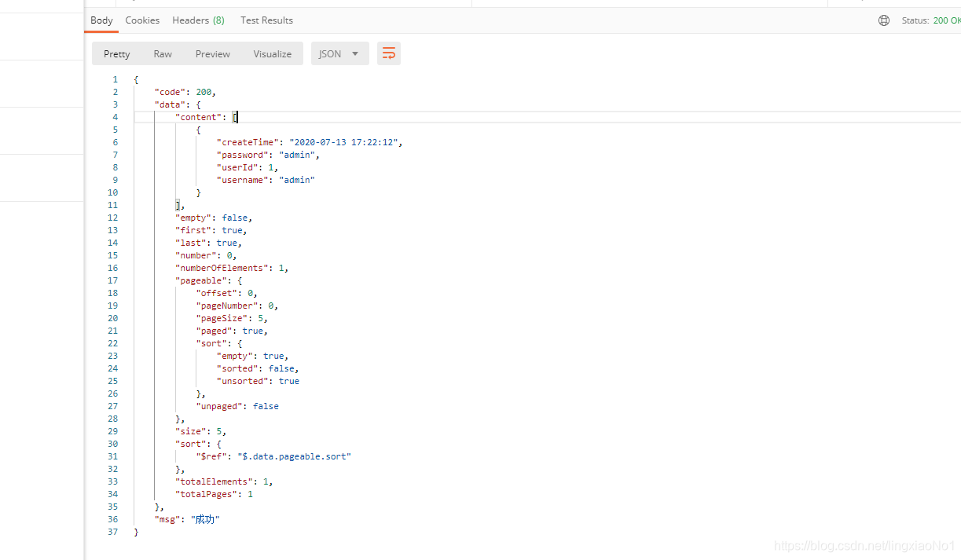Select the Raw view button
This screenshot has width=961, height=560.
tap(163, 54)
